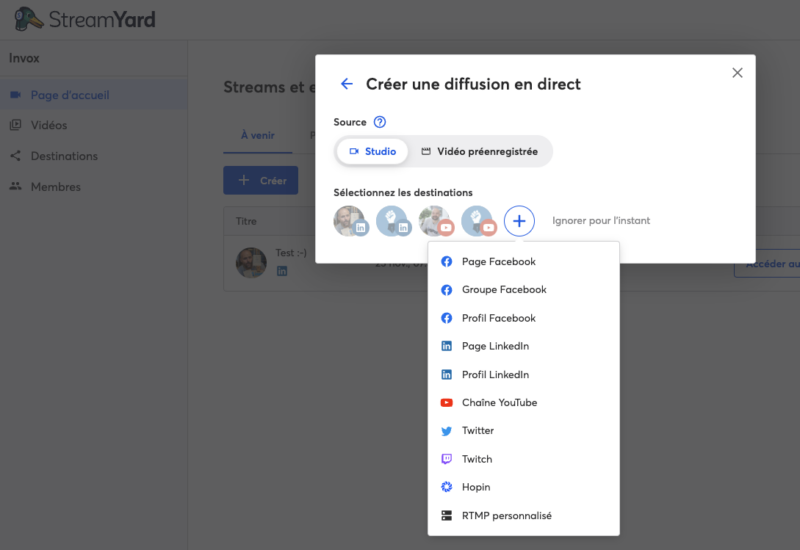The width and height of the screenshot is (800, 550).
Task: Choose Page Facebook from the list
Action: (x=523, y=262)
